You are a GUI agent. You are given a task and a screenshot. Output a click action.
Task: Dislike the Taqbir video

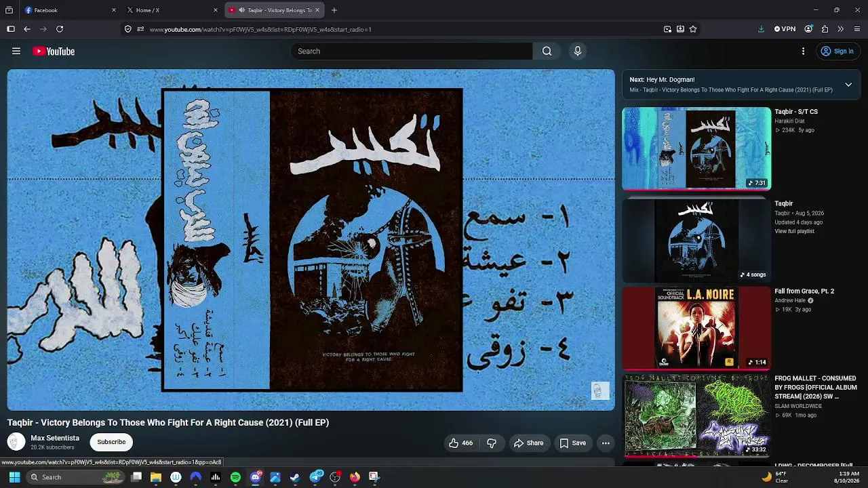492,443
